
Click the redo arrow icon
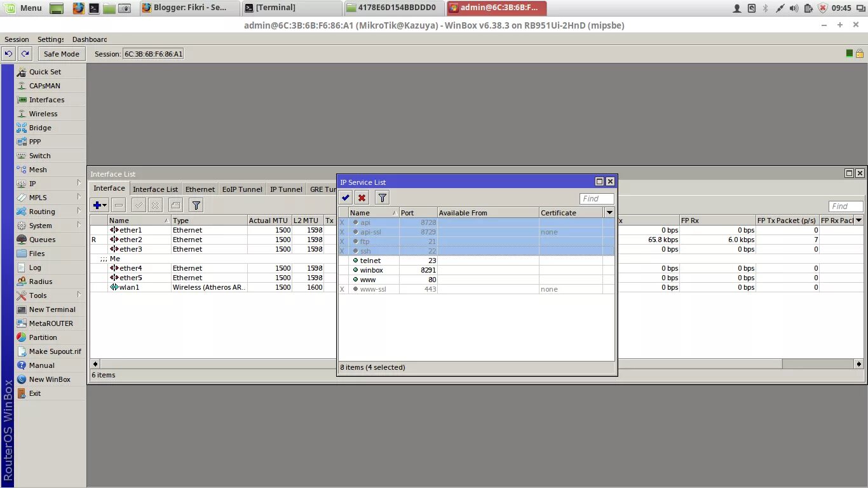pos(25,54)
